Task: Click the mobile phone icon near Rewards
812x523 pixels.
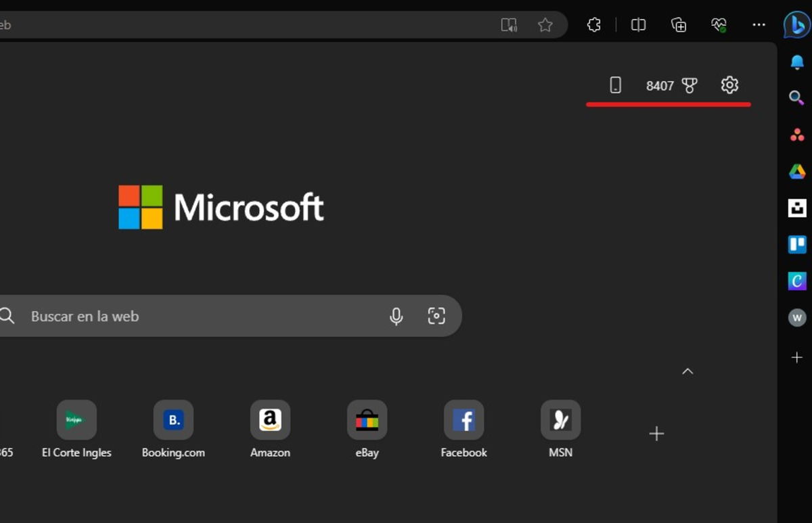Action: [614, 85]
